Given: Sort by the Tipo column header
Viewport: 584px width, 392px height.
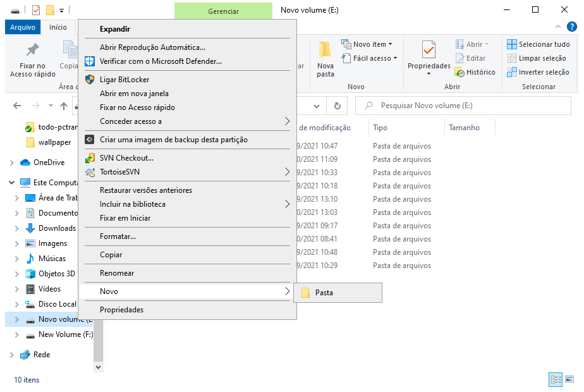Looking at the screenshot, I should coord(380,128).
